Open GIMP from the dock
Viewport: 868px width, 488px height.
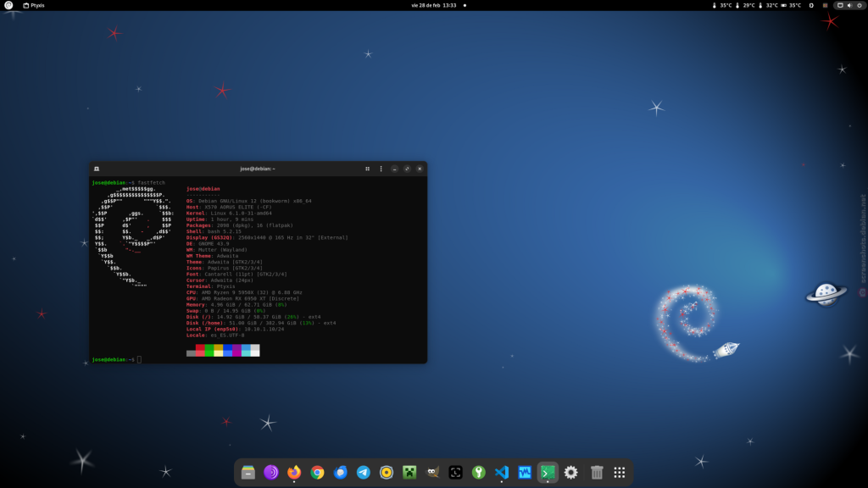(x=432, y=473)
